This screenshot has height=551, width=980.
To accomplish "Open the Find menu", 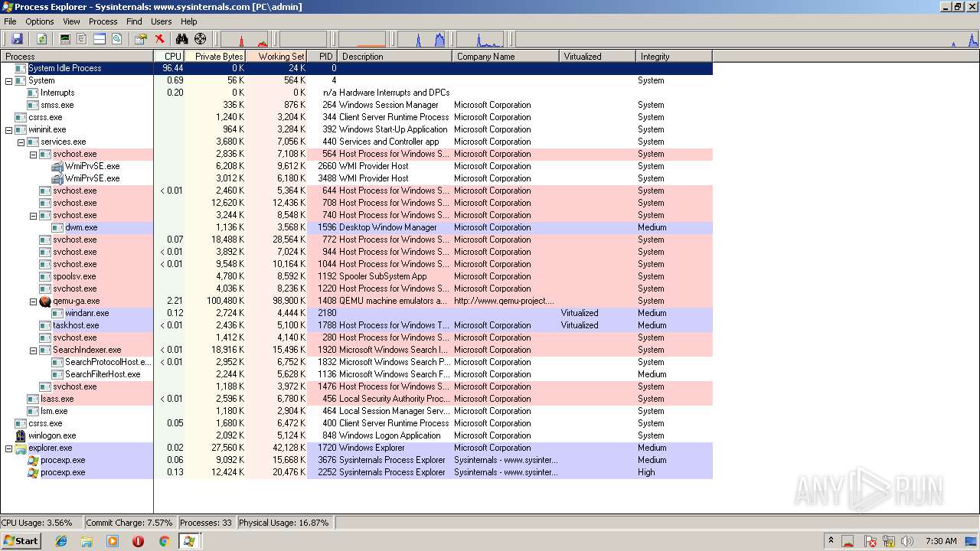I will [134, 21].
